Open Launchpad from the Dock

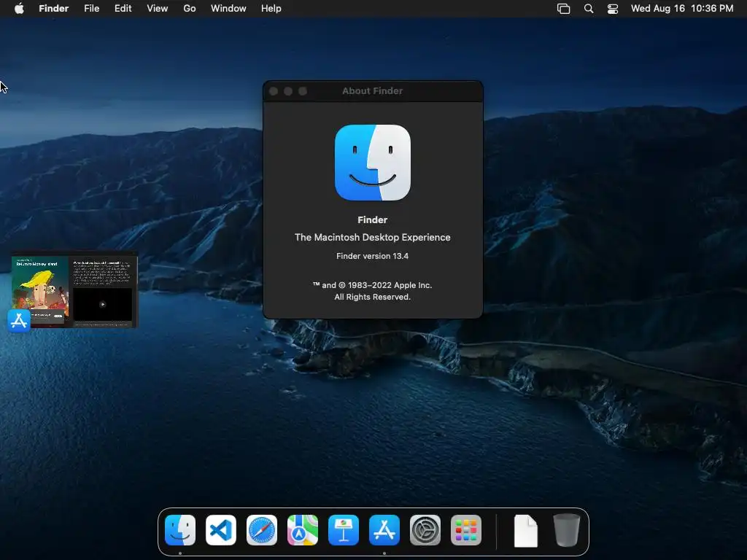click(466, 530)
